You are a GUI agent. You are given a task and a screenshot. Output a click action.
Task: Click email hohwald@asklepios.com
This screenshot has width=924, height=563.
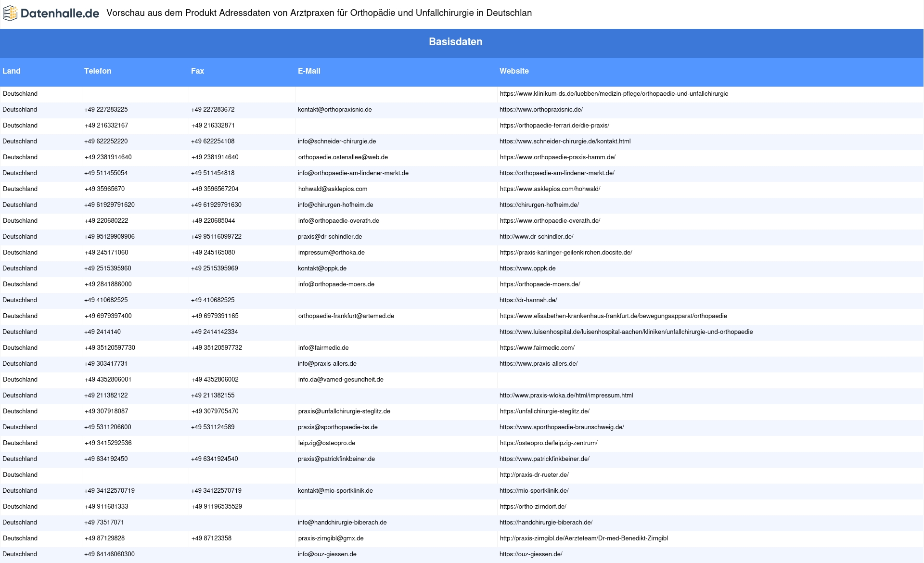click(x=333, y=189)
